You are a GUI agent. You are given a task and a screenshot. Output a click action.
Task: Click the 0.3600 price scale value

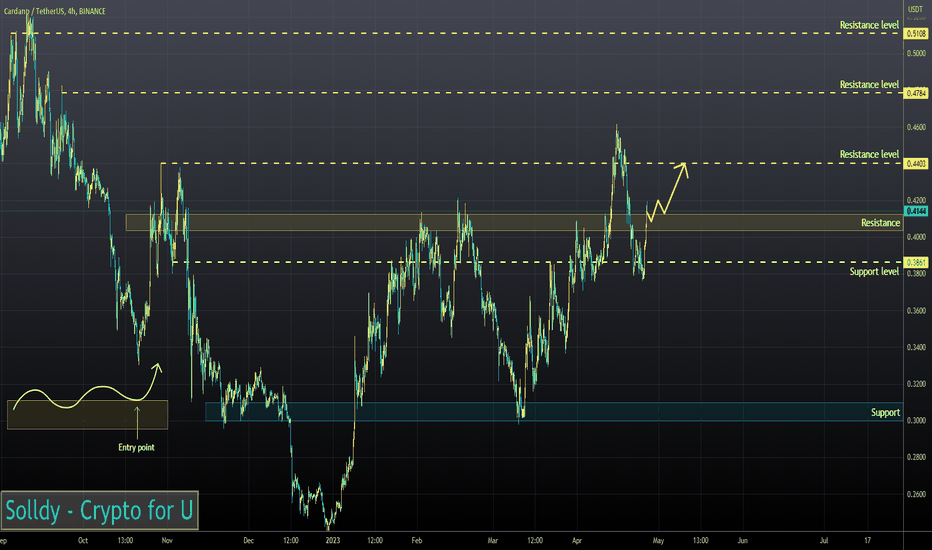click(916, 311)
